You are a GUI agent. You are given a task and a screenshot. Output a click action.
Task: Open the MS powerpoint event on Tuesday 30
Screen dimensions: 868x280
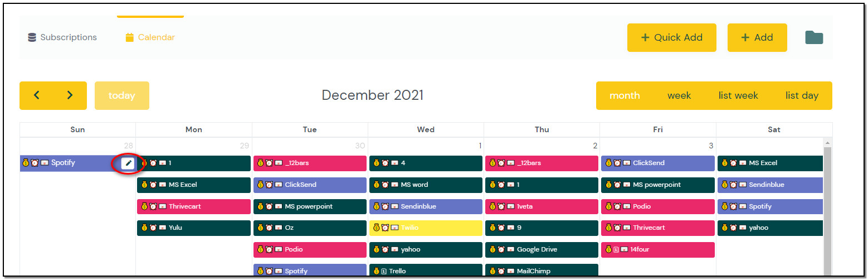coord(310,206)
